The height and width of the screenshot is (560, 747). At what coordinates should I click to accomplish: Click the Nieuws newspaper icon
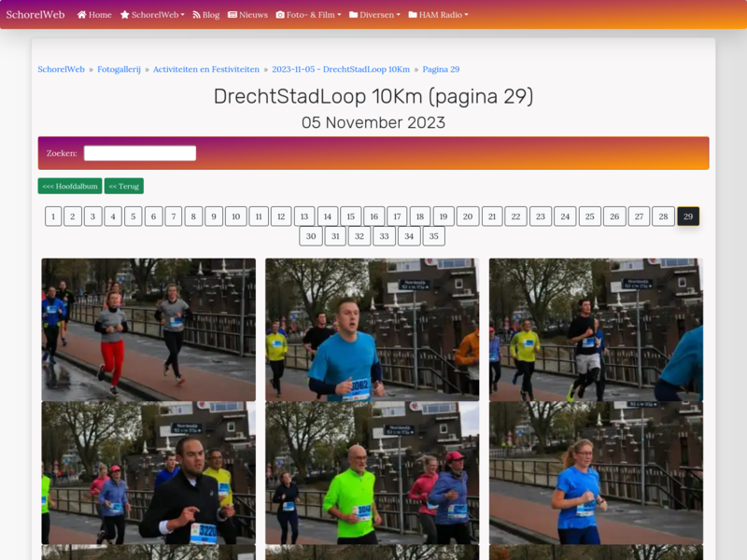[233, 15]
